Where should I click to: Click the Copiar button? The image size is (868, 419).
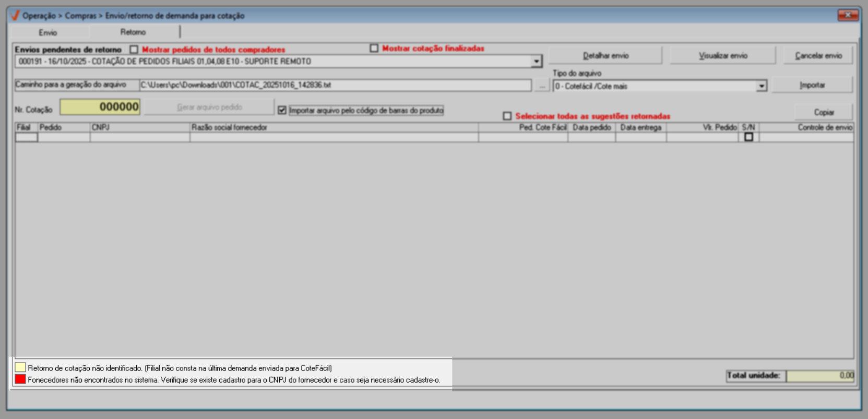[x=824, y=112]
